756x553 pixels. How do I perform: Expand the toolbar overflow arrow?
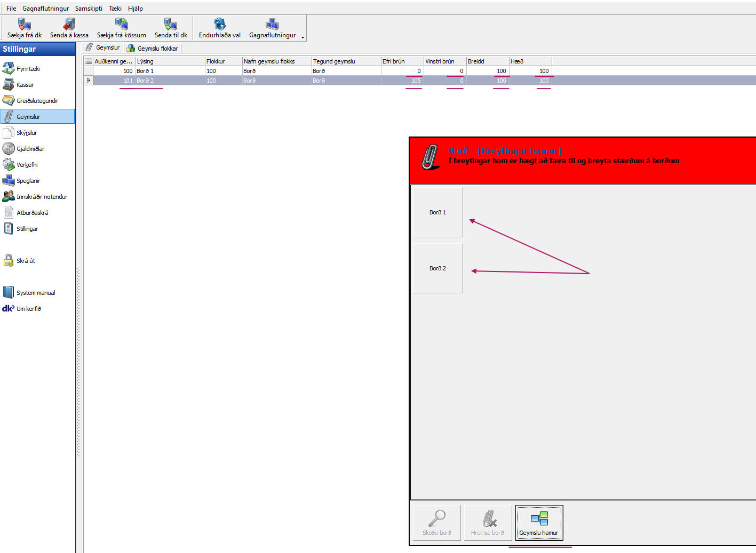click(303, 37)
